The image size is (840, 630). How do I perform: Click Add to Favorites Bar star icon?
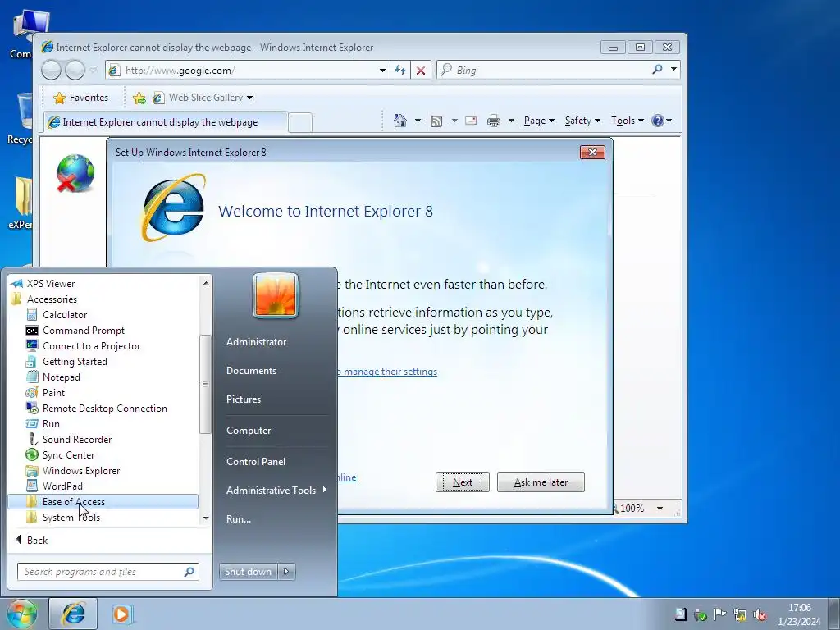[139, 98]
